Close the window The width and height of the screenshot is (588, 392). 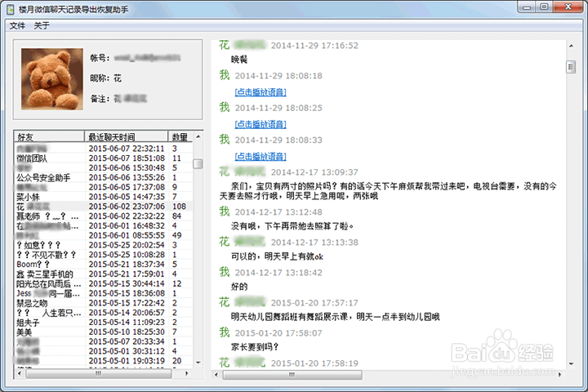[x=568, y=7]
